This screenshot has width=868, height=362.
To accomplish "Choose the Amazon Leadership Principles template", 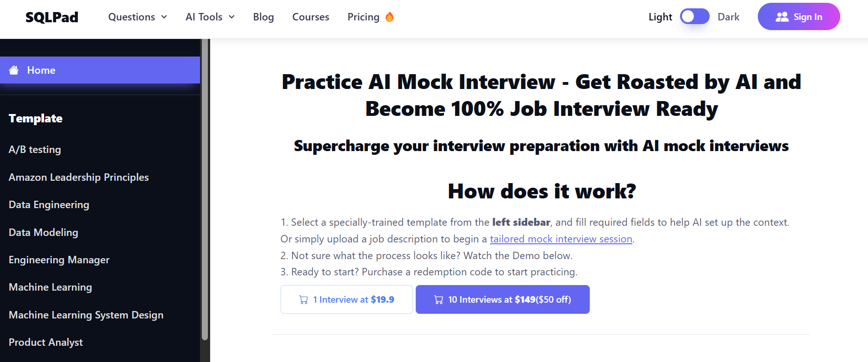I will pyautogui.click(x=79, y=178).
